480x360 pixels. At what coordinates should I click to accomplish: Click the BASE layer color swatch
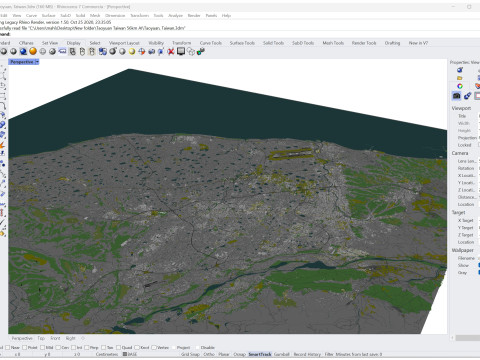pos(125,354)
